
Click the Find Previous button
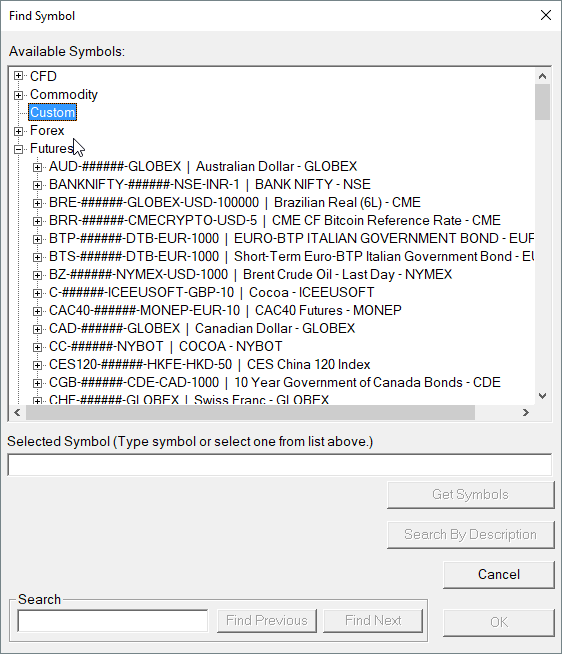pos(267,621)
